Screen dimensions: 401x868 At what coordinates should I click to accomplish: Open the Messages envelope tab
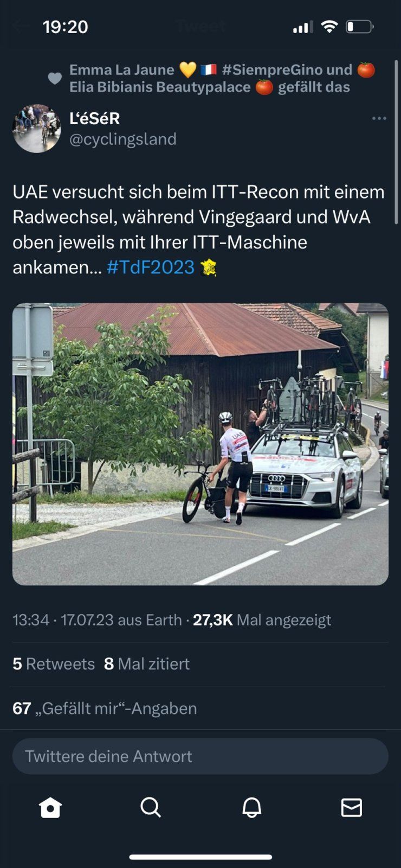pyautogui.click(x=352, y=807)
